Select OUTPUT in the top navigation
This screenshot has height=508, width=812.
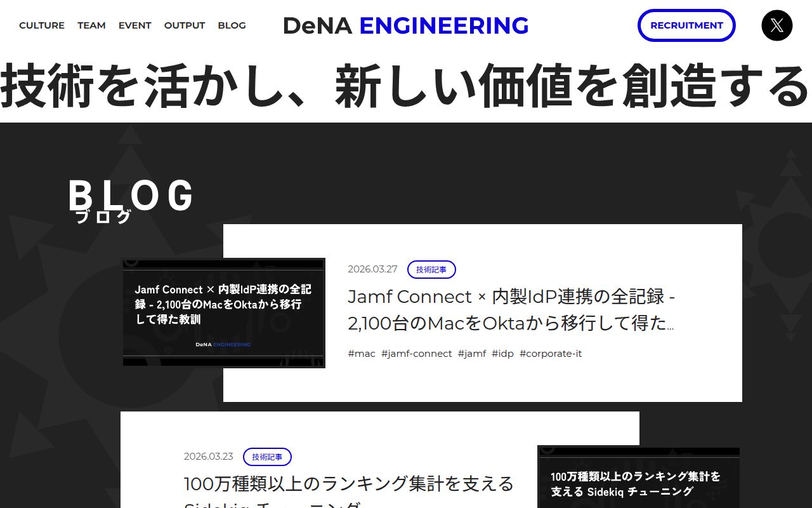point(185,25)
